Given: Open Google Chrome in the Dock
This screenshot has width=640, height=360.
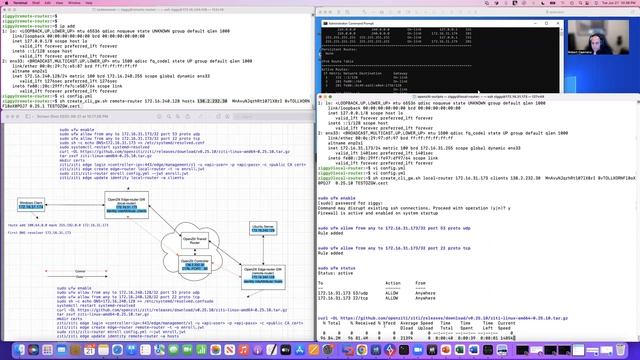Looking at the screenshot, I should tap(362, 349).
